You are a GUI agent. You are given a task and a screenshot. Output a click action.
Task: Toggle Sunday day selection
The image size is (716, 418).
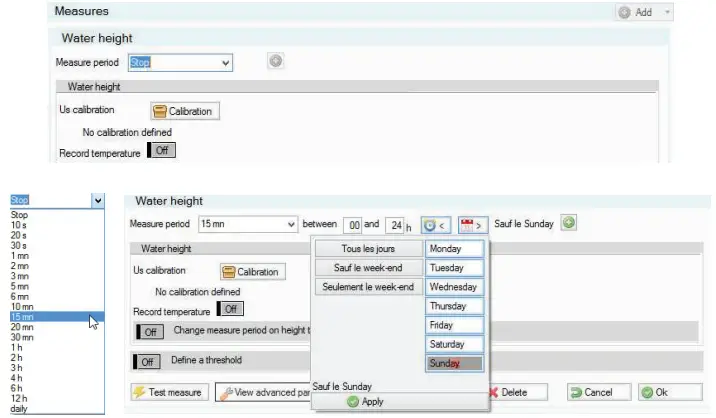pos(454,364)
